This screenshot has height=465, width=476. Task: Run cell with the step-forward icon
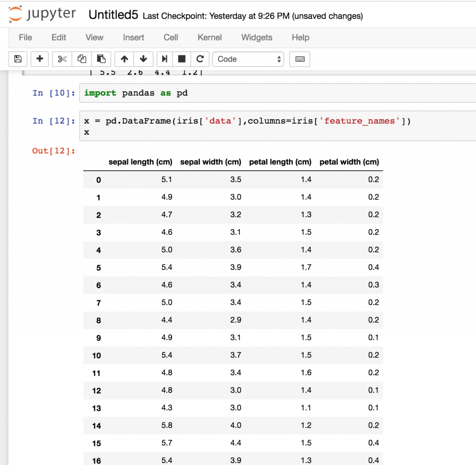coord(165,59)
